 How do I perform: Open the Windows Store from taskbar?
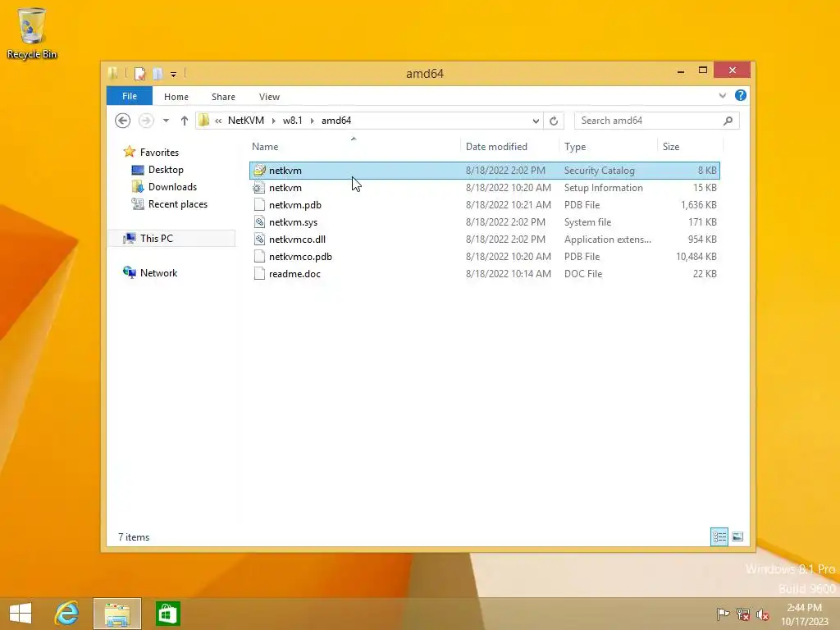[x=167, y=614]
